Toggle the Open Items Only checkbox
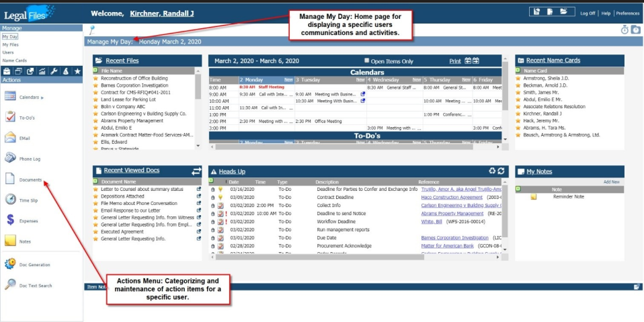644x322 pixels. point(367,60)
